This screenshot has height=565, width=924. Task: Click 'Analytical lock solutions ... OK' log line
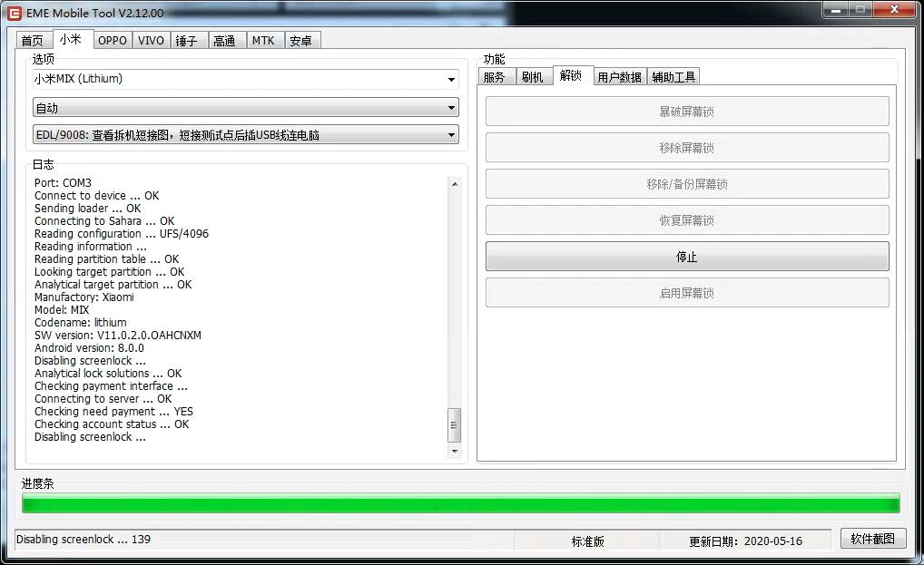tap(108, 374)
